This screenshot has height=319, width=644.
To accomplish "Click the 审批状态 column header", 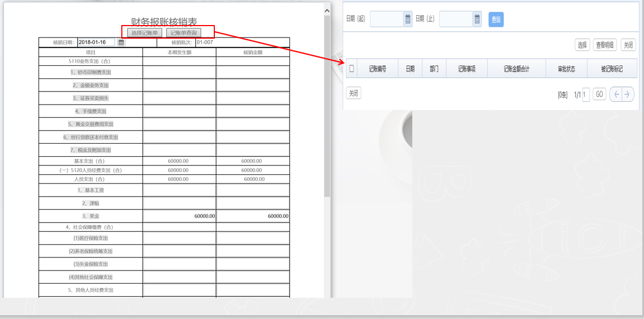I will 566,69.
